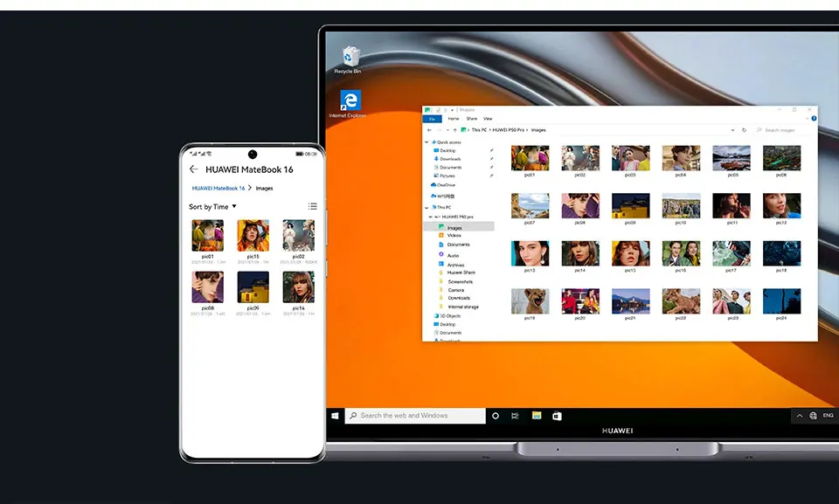Click HUWEI P50 Pro in address breadcrumb

(x=509, y=130)
